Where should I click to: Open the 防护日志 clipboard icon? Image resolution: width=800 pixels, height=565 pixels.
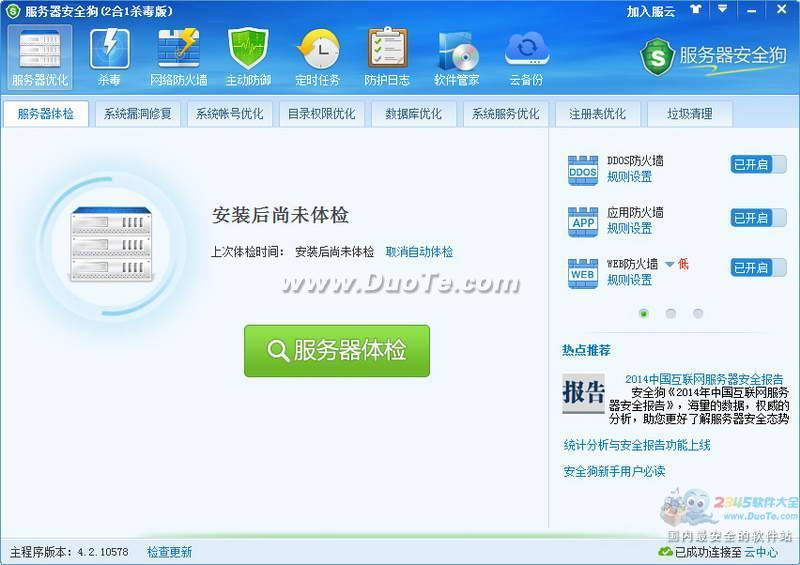[x=387, y=57]
